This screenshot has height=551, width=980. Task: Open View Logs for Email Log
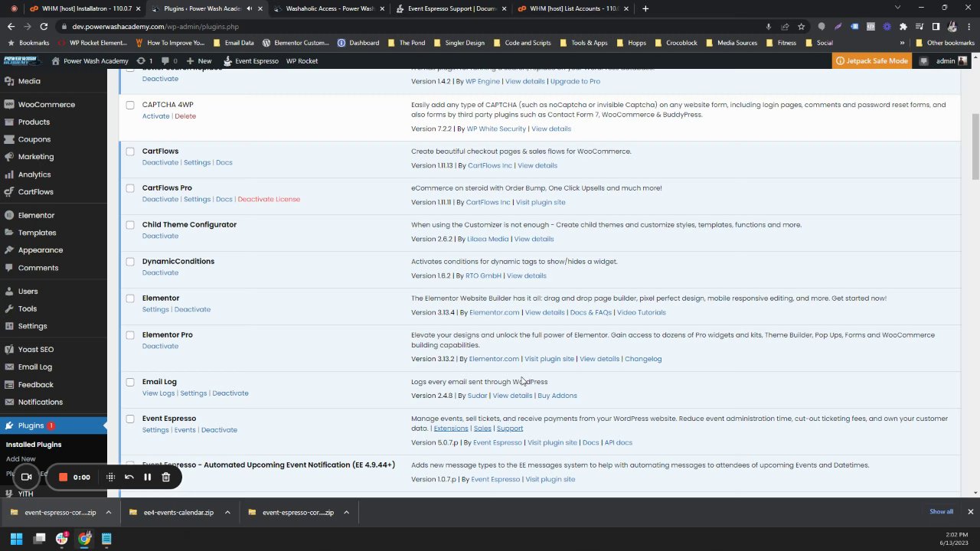(158, 393)
